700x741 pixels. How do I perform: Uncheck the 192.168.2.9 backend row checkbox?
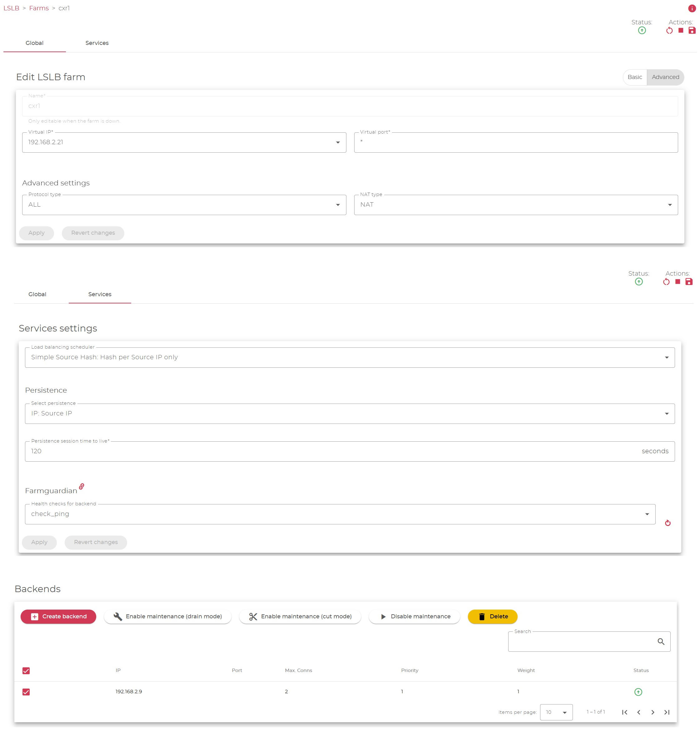pos(26,692)
